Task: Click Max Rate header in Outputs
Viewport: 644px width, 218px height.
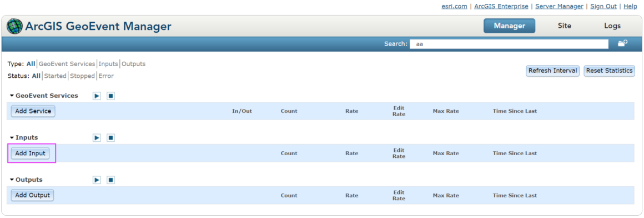Action: [446, 195]
